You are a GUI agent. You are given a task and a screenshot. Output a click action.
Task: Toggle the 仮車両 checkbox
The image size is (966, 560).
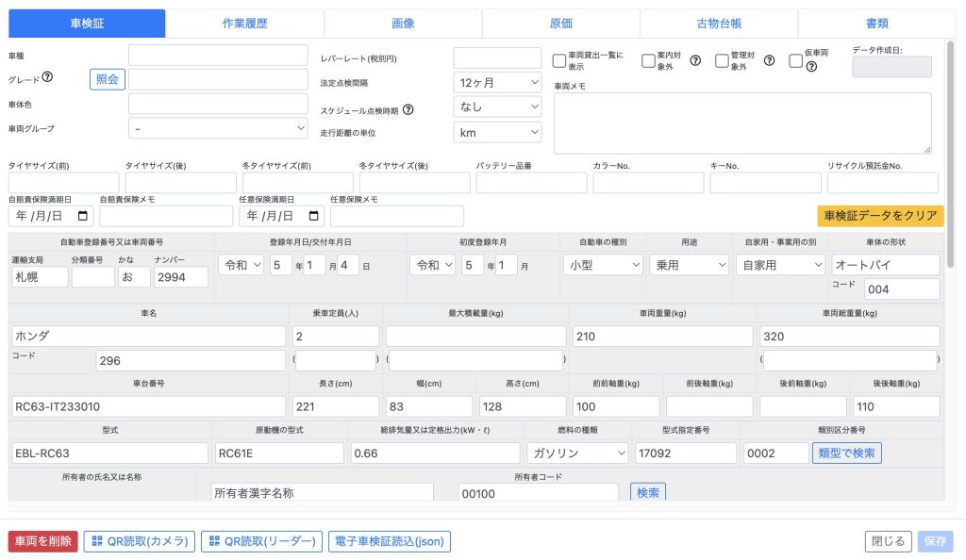point(795,61)
